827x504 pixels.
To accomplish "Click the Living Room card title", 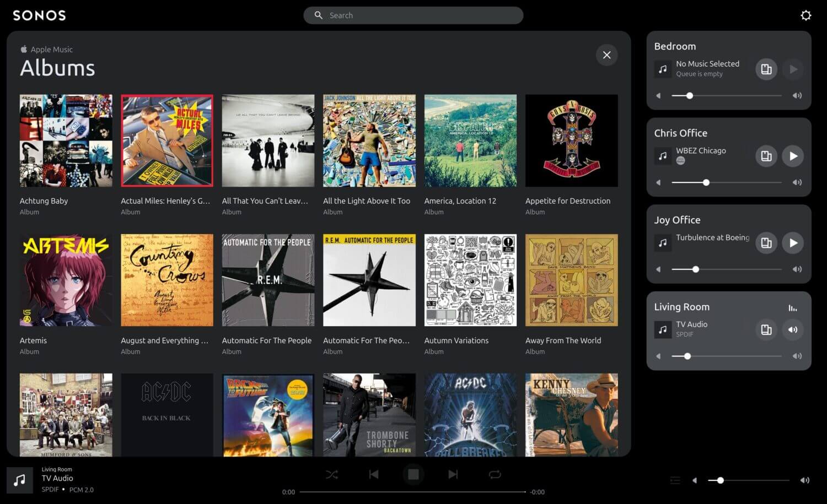I will [x=681, y=307].
